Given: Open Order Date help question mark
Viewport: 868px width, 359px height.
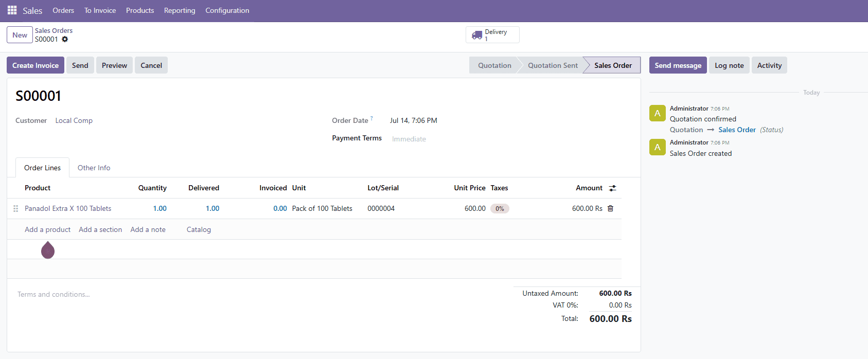Looking at the screenshot, I should click(371, 118).
